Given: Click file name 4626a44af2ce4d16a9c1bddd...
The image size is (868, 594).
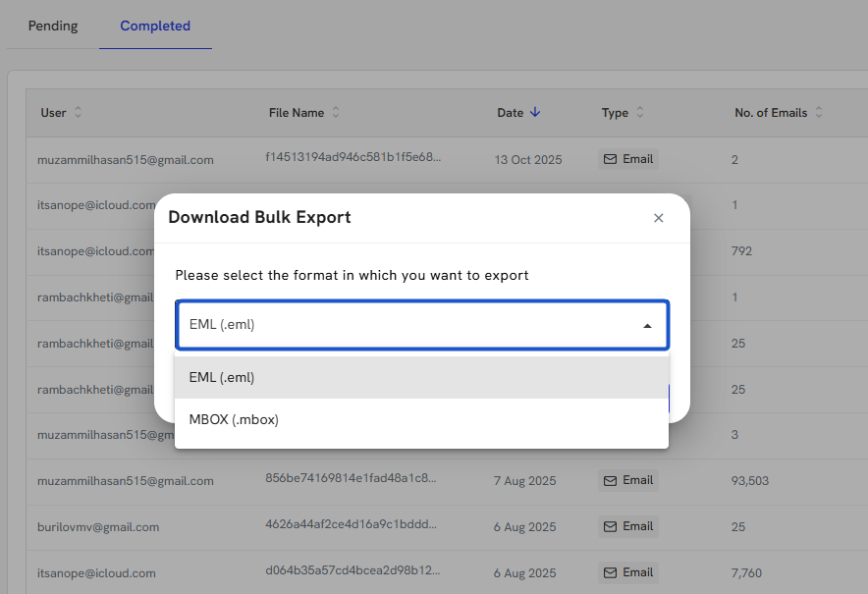Looking at the screenshot, I should (353, 525).
